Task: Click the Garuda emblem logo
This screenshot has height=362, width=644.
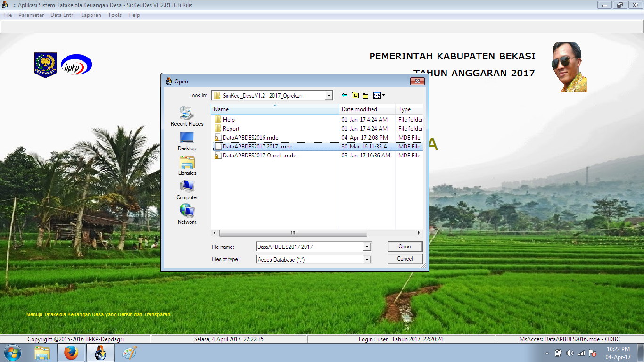Action: pyautogui.click(x=45, y=65)
